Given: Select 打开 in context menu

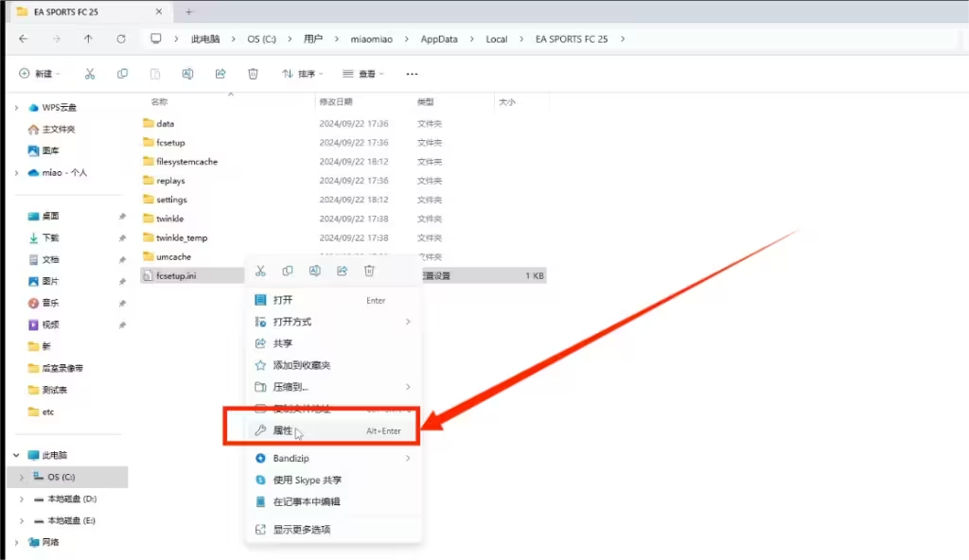Looking at the screenshot, I should [x=333, y=300].
